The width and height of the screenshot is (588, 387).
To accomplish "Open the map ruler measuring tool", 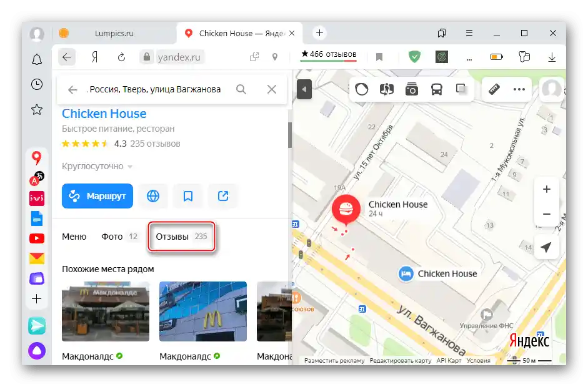I will pos(494,89).
